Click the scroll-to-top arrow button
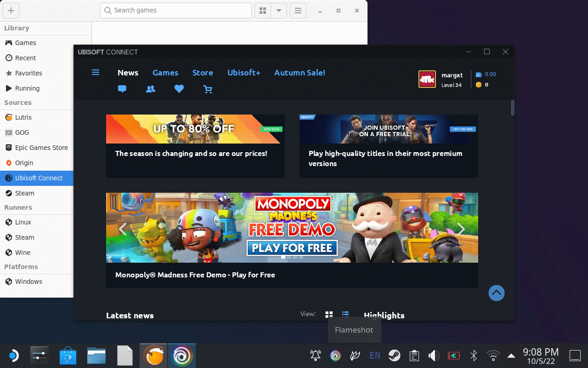 (496, 293)
